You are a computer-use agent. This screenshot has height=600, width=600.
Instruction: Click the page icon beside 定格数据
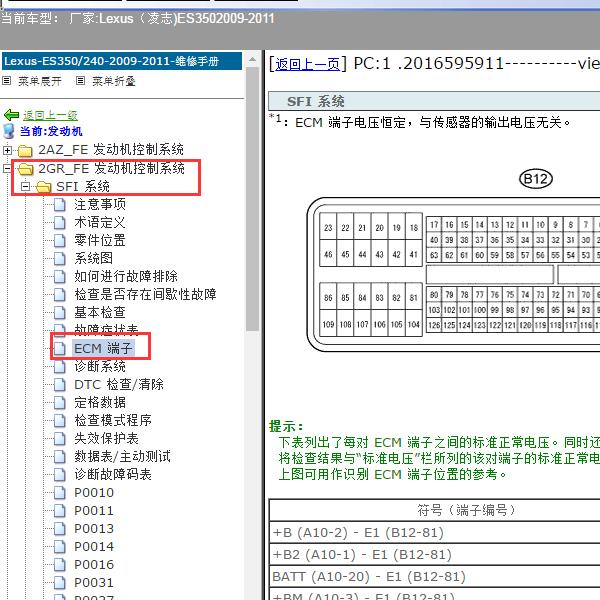[59, 403]
